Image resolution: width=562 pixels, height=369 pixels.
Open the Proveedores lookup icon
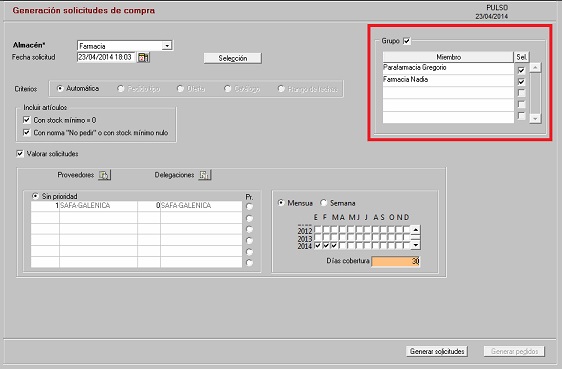pyautogui.click(x=105, y=175)
